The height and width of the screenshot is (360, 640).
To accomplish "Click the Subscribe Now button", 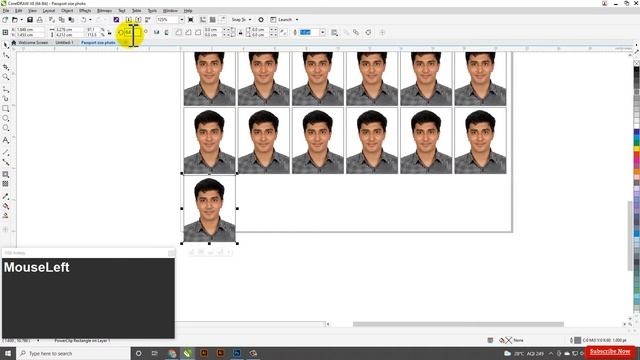I will 610,351.
